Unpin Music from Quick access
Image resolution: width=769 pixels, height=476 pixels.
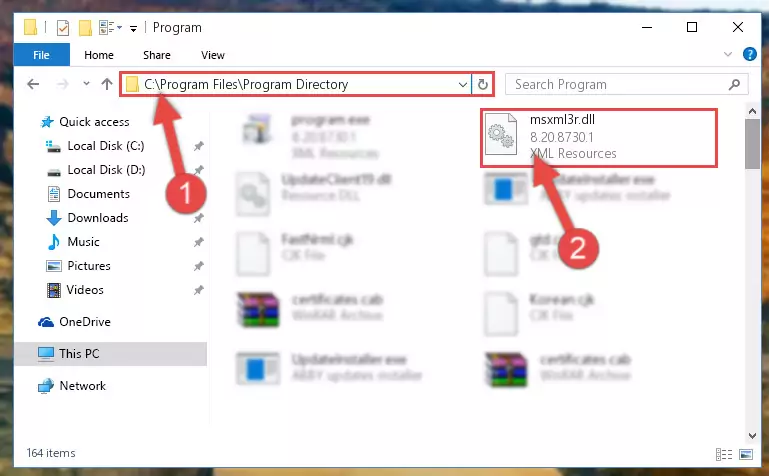(198, 242)
